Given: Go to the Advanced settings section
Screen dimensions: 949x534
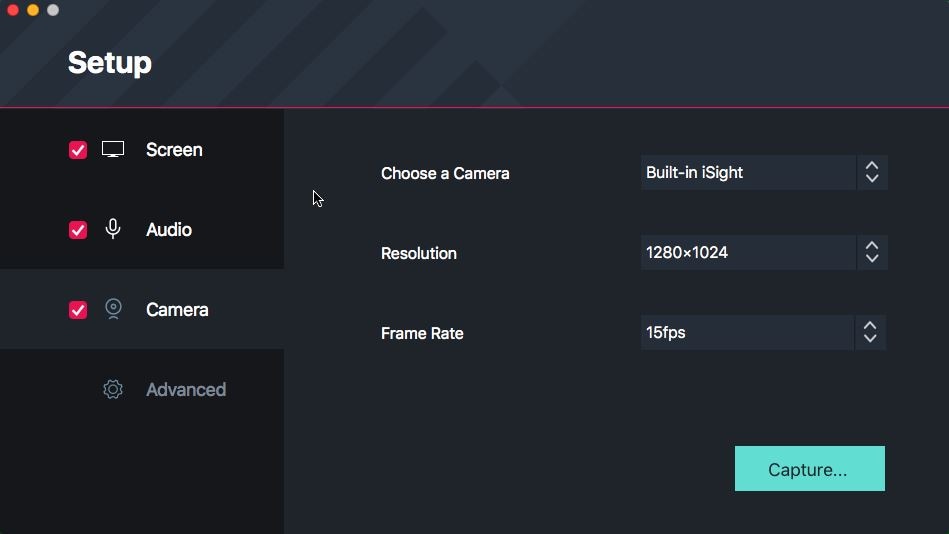Looking at the screenshot, I should (186, 390).
